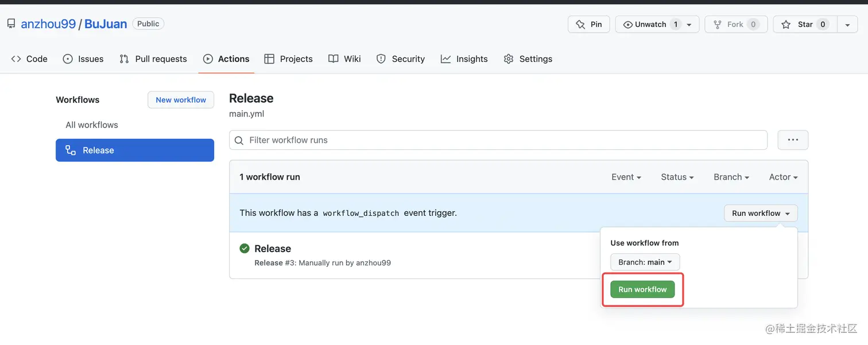Open the Wiki tab
This screenshot has height=345, width=868.
pyautogui.click(x=344, y=59)
